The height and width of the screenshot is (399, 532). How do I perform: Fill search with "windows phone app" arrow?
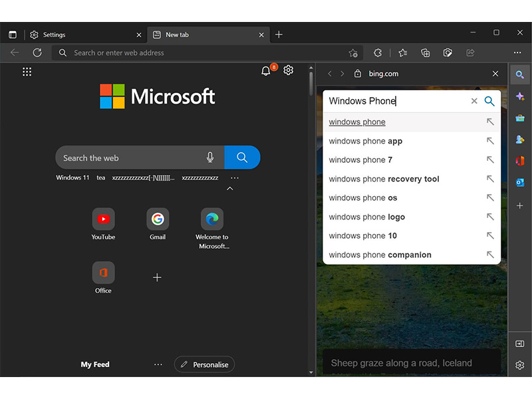pos(490,140)
